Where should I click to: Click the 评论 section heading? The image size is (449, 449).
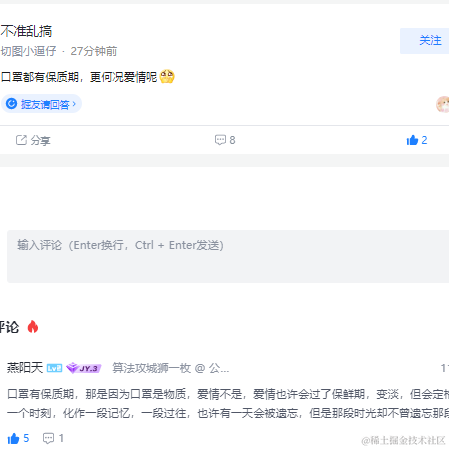pos(9,327)
